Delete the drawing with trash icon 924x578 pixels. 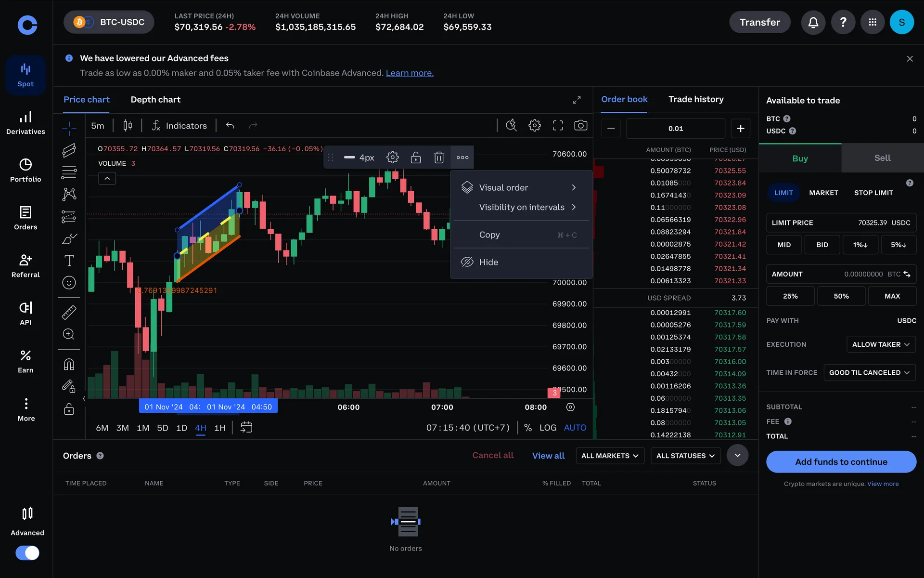pyautogui.click(x=438, y=158)
